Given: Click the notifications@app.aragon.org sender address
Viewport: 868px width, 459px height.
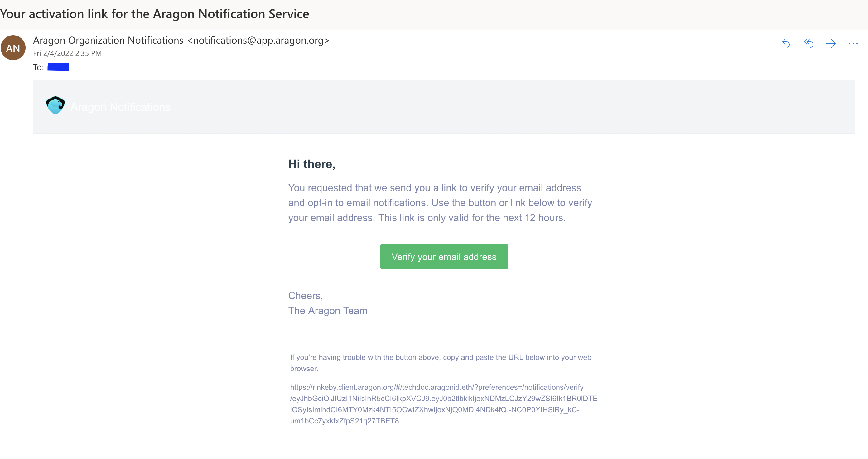Looking at the screenshot, I should pyautogui.click(x=258, y=41).
